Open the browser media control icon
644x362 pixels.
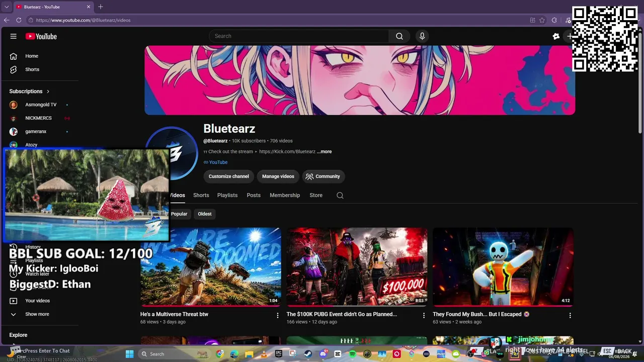568,20
